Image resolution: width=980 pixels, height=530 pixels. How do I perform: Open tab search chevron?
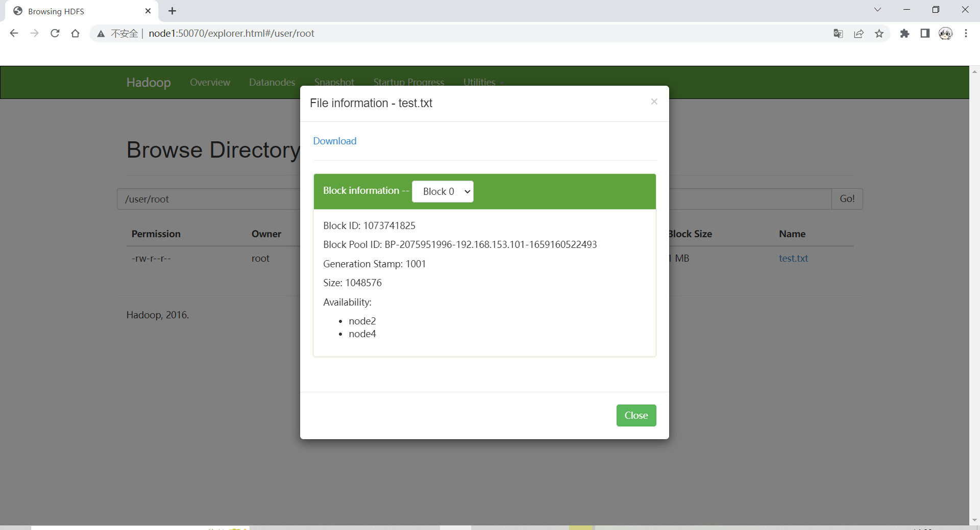point(877,10)
